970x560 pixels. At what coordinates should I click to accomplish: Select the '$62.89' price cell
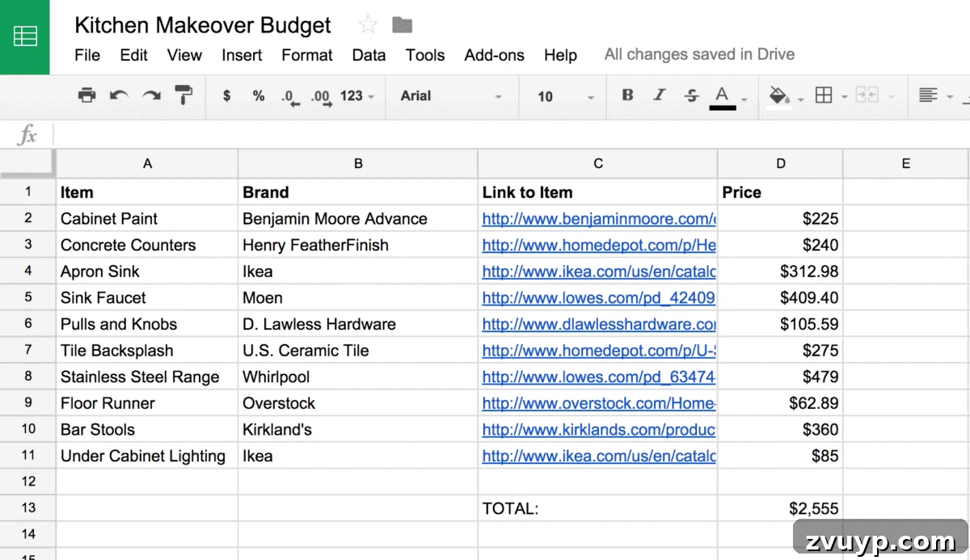point(781,403)
